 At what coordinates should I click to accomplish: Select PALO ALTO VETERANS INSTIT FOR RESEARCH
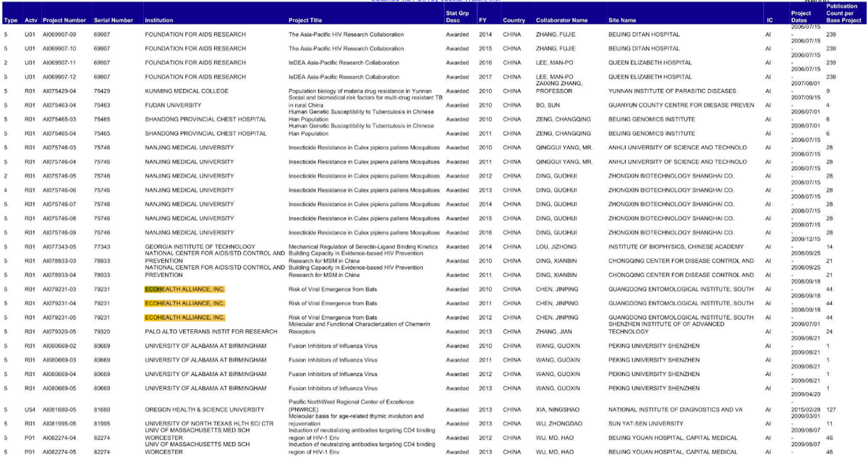210,331
